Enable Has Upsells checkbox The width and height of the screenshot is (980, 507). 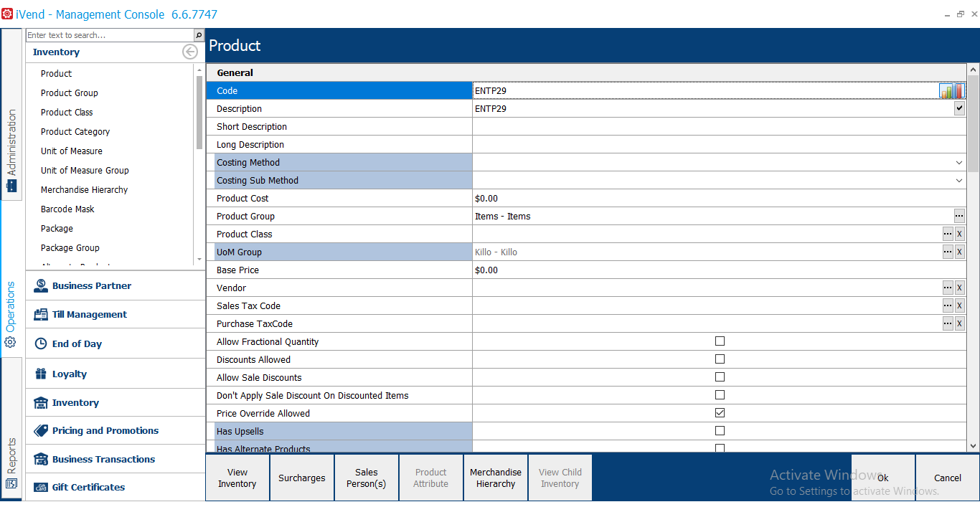click(720, 431)
